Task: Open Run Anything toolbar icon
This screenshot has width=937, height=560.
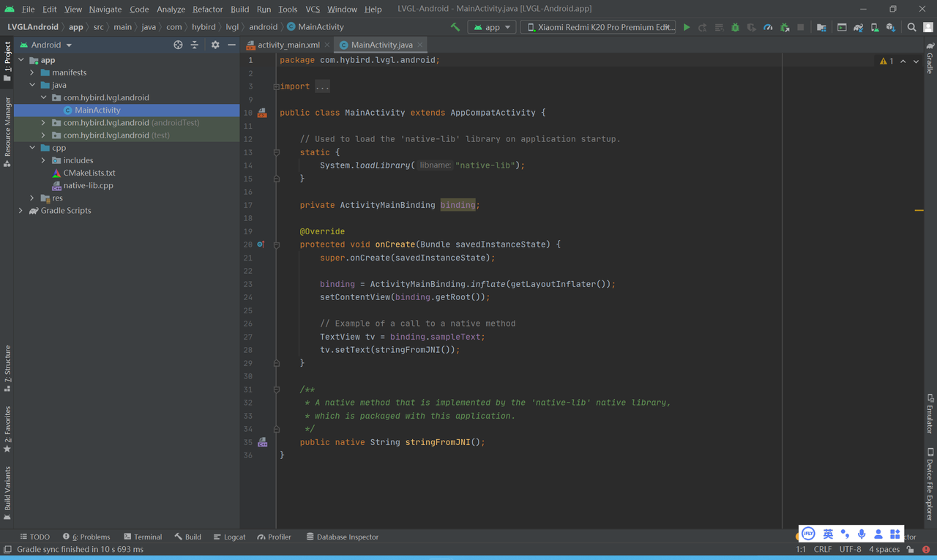Action: (x=842, y=27)
